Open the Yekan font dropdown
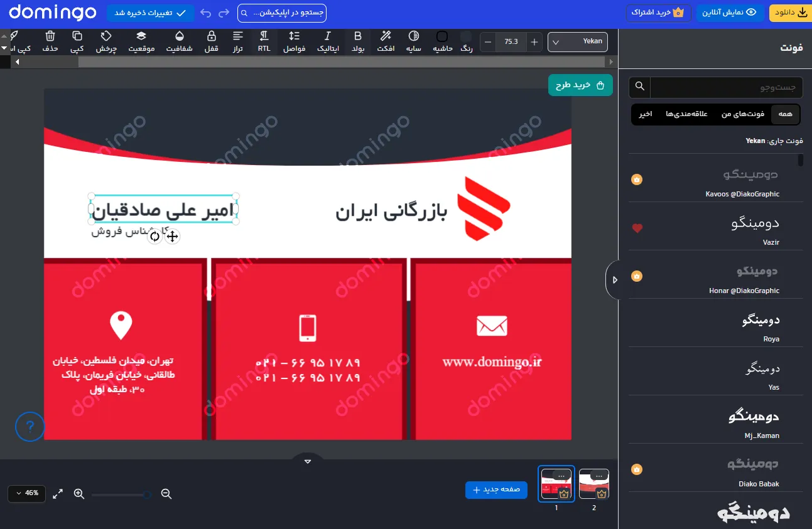812x529 pixels. click(x=578, y=42)
